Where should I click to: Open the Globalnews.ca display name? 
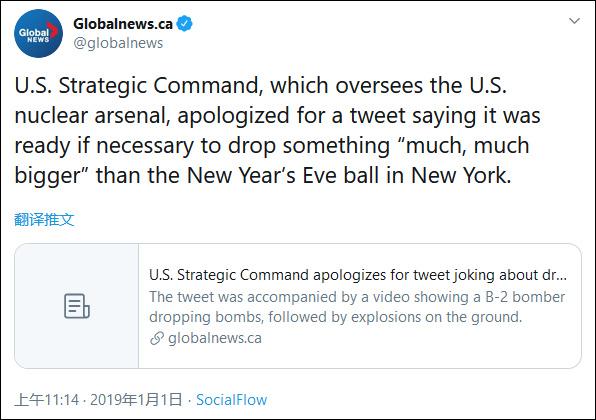pos(123,24)
